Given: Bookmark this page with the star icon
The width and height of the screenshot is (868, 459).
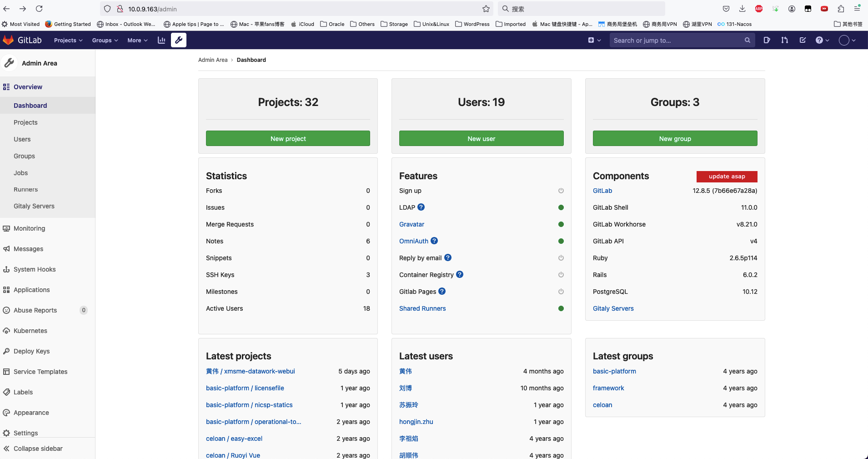Looking at the screenshot, I should [486, 9].
